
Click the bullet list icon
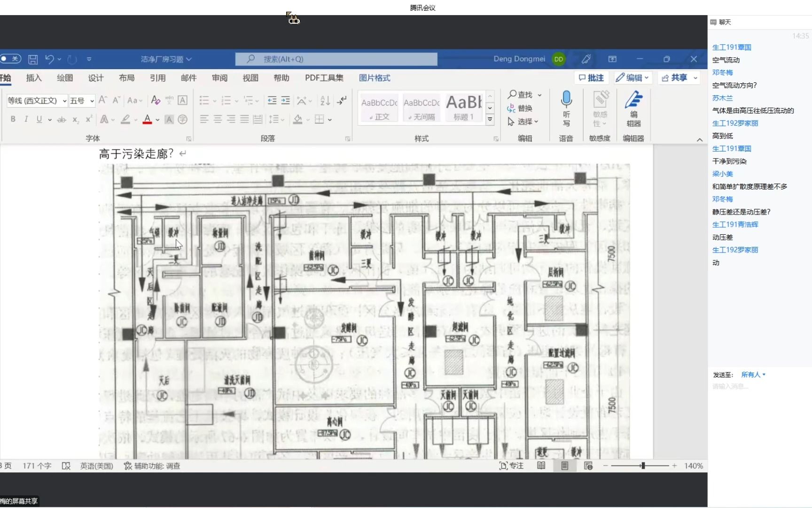204,100
